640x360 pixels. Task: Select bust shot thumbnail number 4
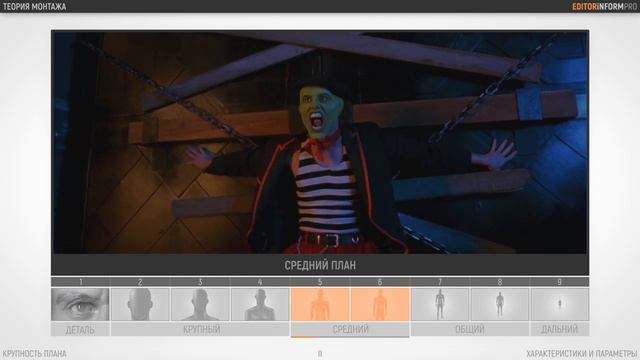pyautogui.click(x=260, y=304)
